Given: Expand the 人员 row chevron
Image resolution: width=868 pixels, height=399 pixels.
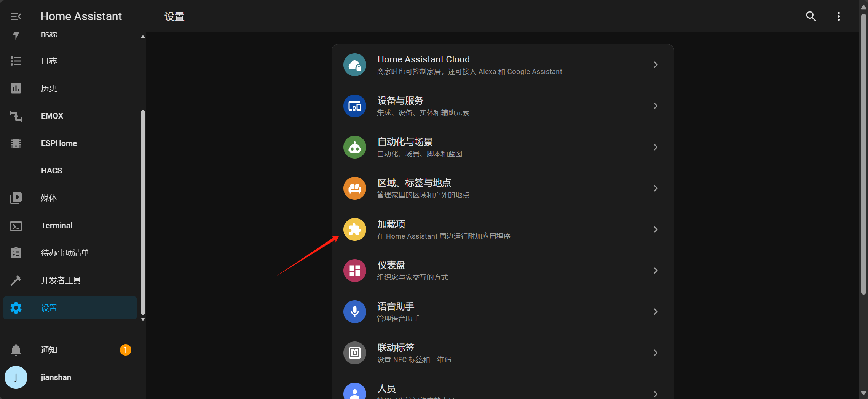Looking at the screenshot, I should pyautogui.click(x=656, y=394).
